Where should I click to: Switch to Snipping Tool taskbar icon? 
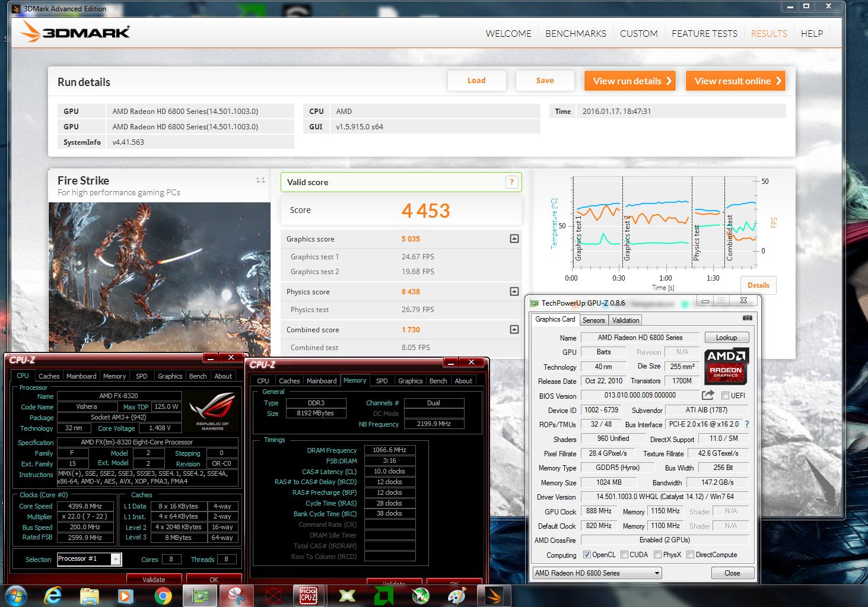coord(236,596)
